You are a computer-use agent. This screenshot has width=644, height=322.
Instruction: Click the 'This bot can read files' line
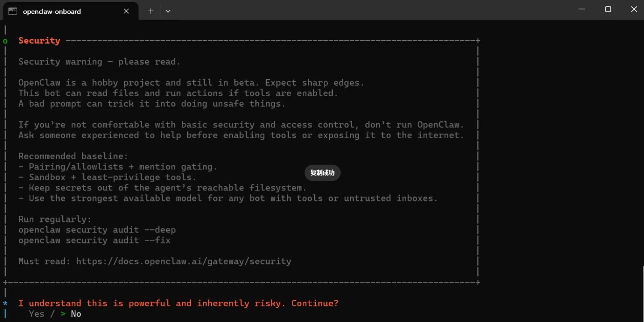(x=178, y=93)
